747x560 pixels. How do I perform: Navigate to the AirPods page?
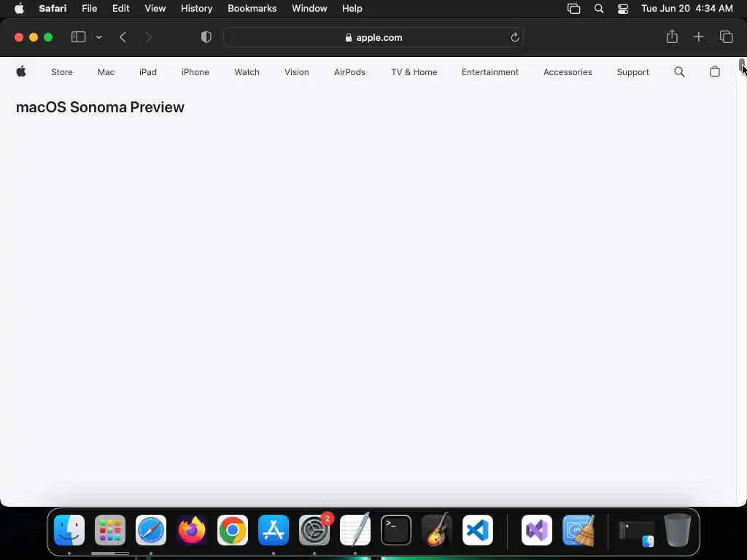click(349, 72)
